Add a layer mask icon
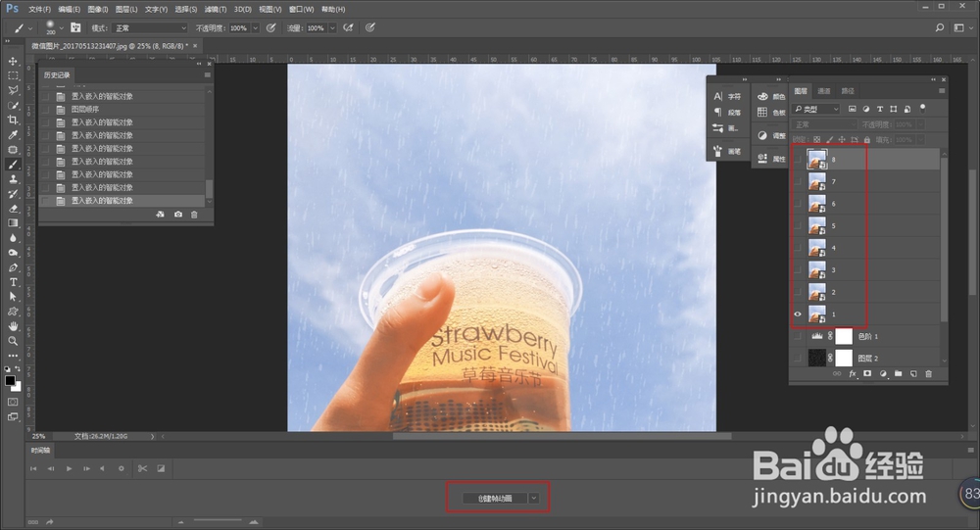980x530 pixels. pos(867,374)
